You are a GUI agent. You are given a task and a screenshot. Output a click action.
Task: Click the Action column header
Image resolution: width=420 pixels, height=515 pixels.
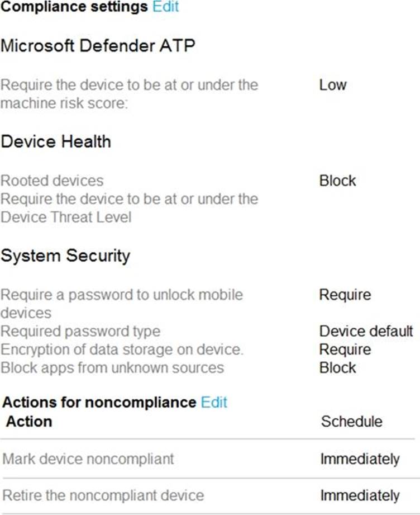coord(29,421)
